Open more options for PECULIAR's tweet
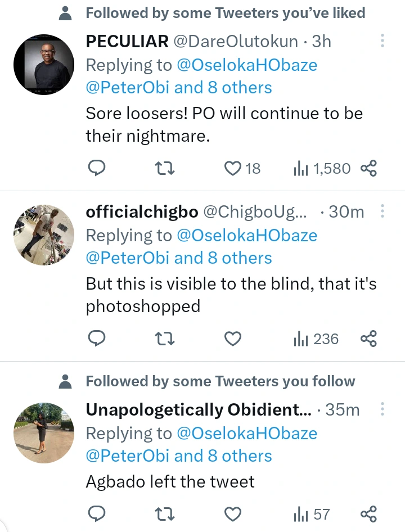The height and width of the screenshot is (532, 405). [382, 40]
